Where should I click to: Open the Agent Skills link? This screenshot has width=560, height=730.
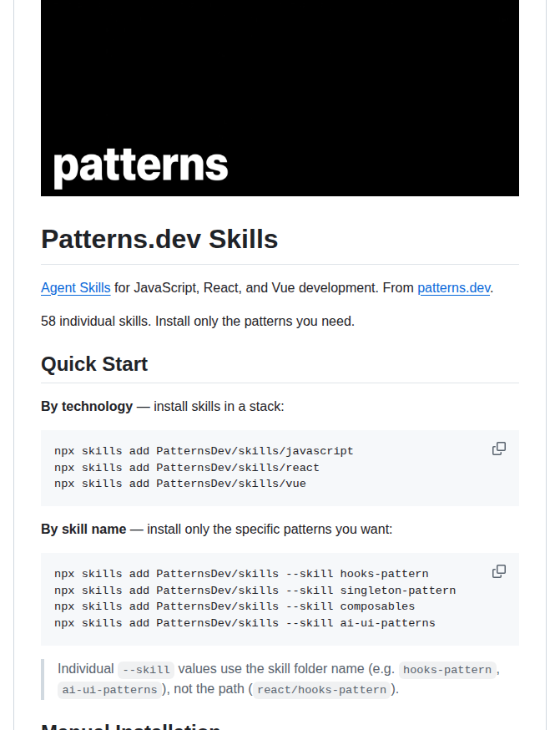[76, 288]
